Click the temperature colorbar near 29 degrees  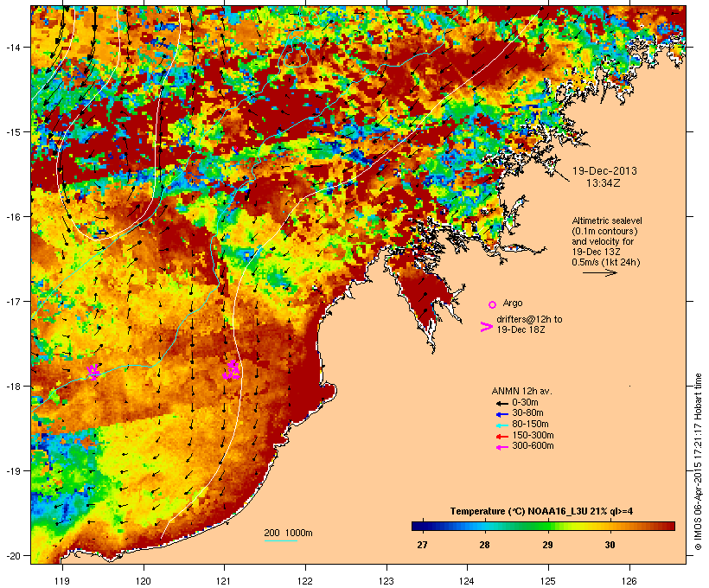(547, 526)
